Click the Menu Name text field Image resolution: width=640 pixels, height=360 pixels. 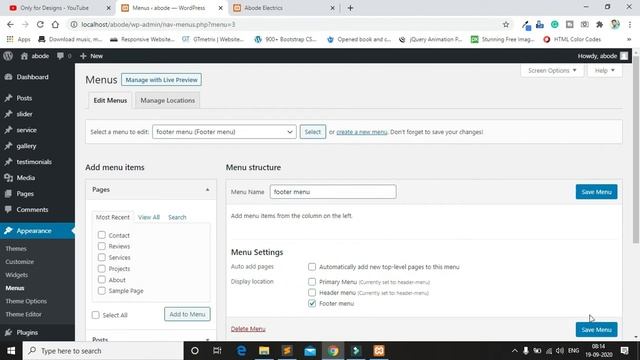coord(333,192)
